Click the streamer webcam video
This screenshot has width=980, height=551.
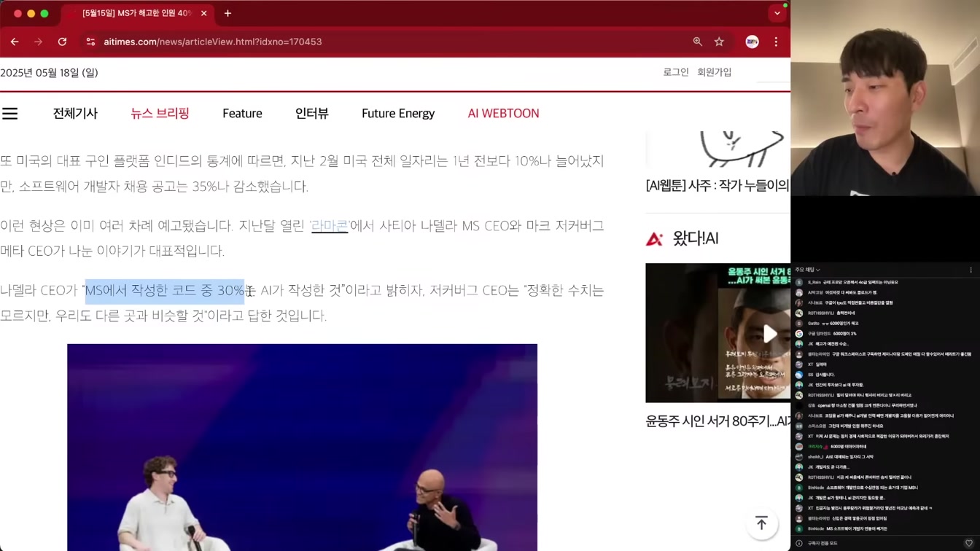tap(885, 98)
